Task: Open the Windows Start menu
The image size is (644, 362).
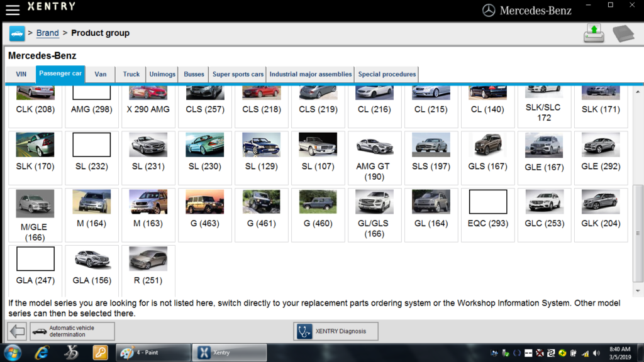Action: (13, 353)
